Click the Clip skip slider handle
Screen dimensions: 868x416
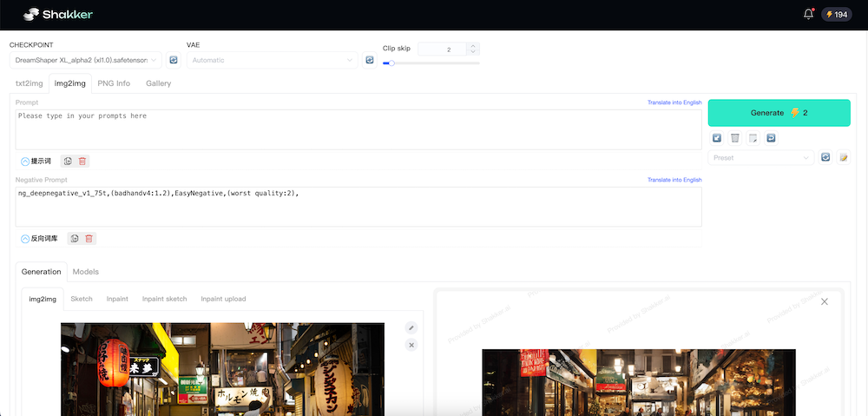coord(391,63)
